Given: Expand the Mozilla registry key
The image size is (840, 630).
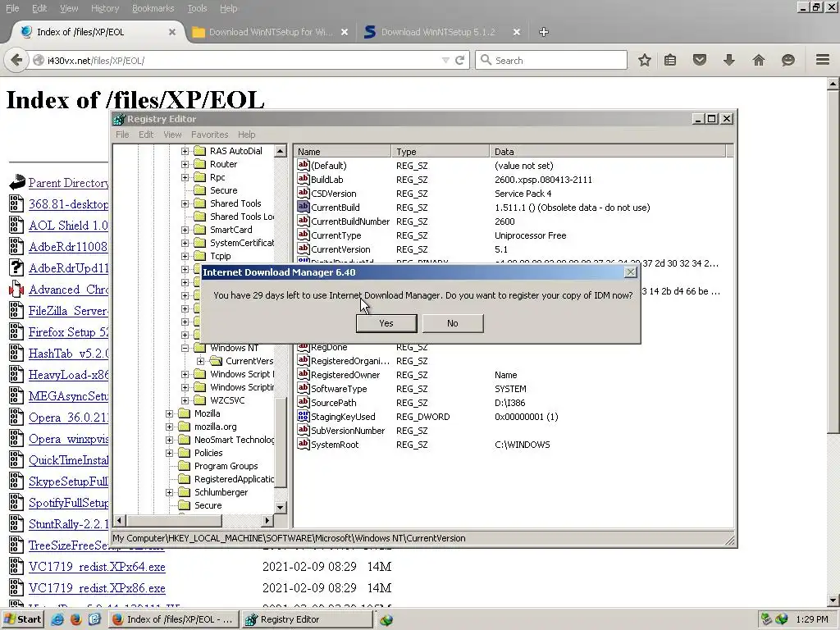Looking at the screenshot, I should (x=169, y=413).
